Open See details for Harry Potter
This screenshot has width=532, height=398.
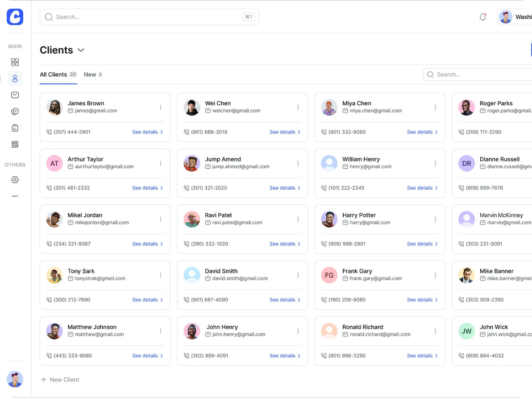pyautogui.click(x=422, y=244)
